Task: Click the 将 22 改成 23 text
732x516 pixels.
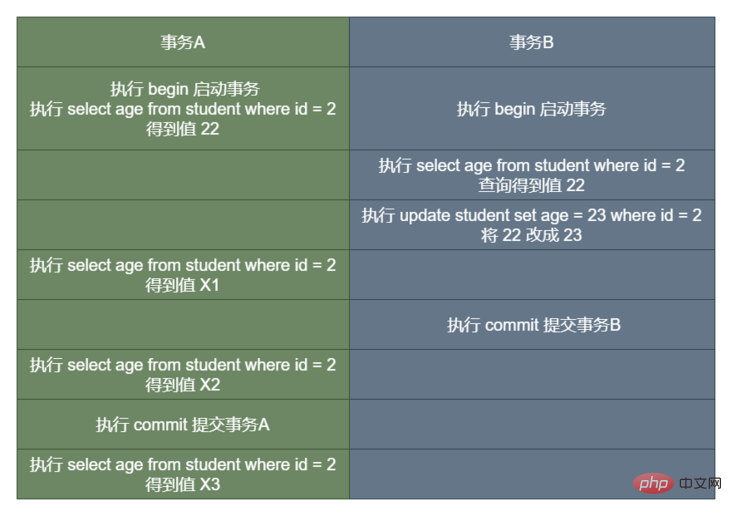Action: point(532,236)
